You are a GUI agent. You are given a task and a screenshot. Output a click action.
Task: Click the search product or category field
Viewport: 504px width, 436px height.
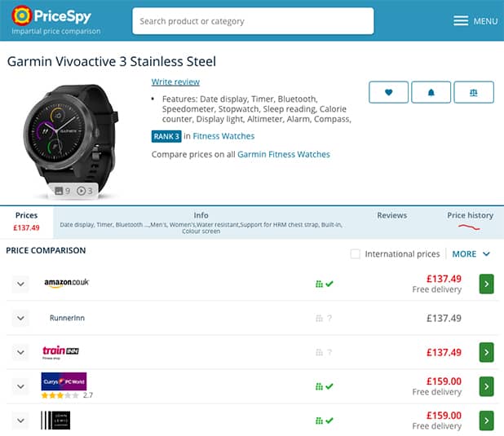(x=253, y=21)
